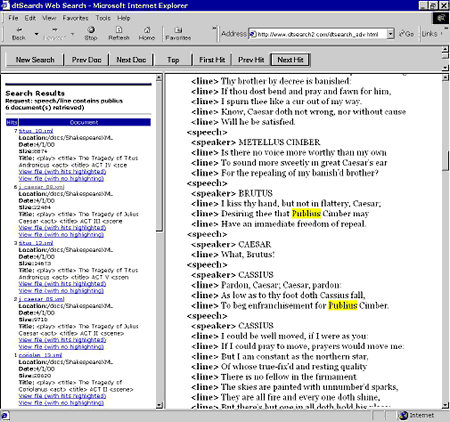View j_caesar_05.xml with no highlighting
The width and height of the screenshot is (450, 422).
(x=61, y=347)
